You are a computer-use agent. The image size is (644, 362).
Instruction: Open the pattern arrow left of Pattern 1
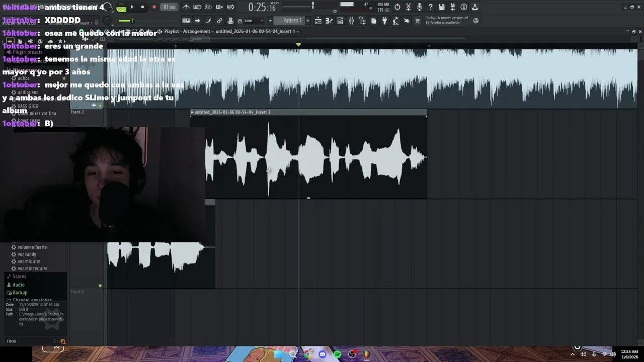pyautogui.click(x=270, y=21)
